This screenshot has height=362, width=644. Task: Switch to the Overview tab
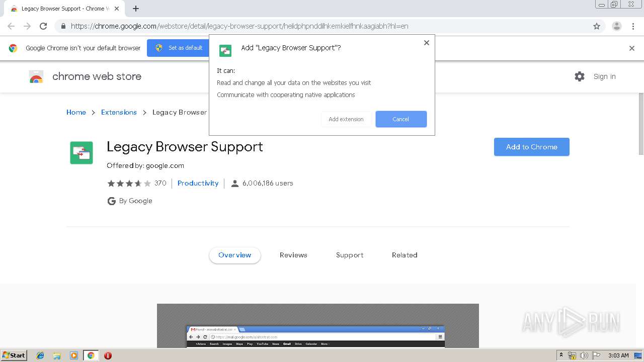click(x=234, y=255)
